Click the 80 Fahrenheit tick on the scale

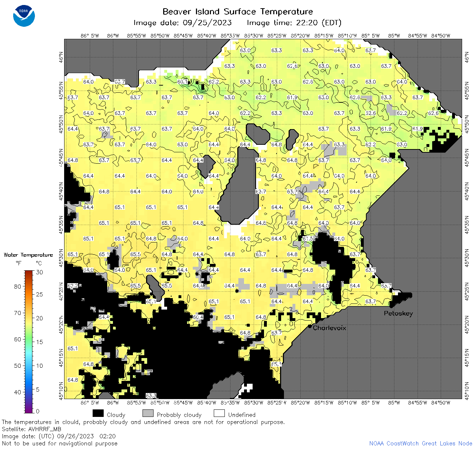coord(17,286)
